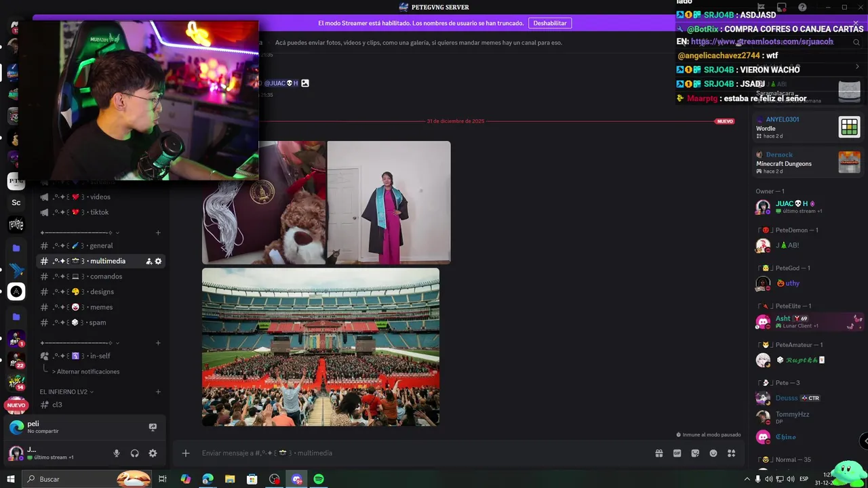Open member uthy in PeteGod role
This screenshot has height=488, width=868.
tap(807, 283)
